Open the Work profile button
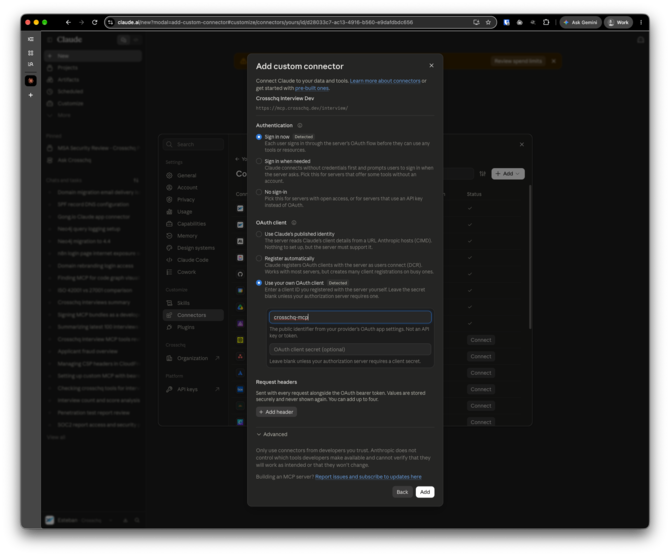 point(618,22)
